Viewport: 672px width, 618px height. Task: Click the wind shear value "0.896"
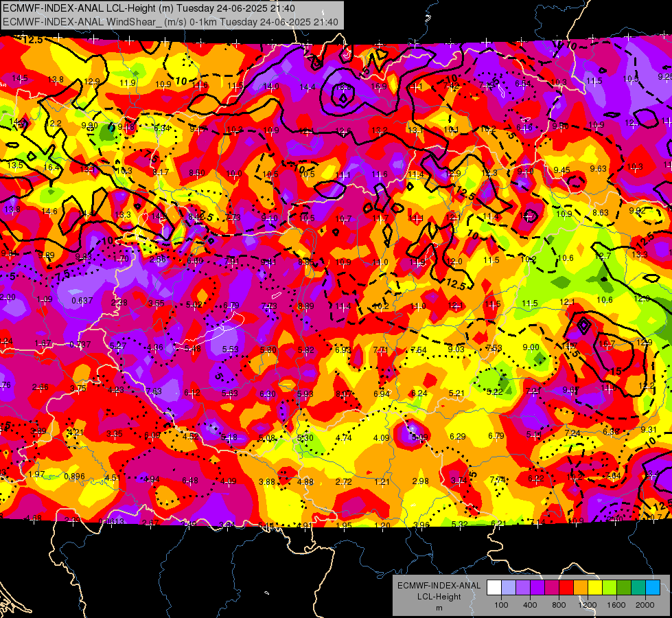coord(74,477)
